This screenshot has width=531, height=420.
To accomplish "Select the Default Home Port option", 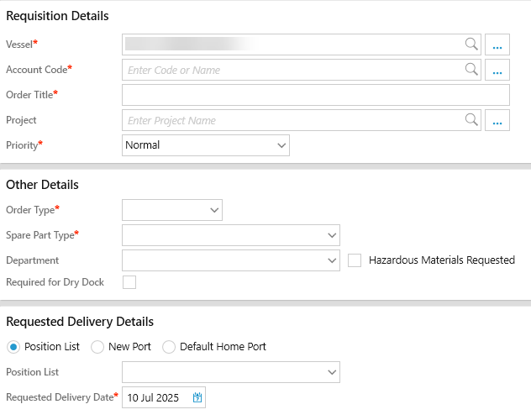I will 169,346.
